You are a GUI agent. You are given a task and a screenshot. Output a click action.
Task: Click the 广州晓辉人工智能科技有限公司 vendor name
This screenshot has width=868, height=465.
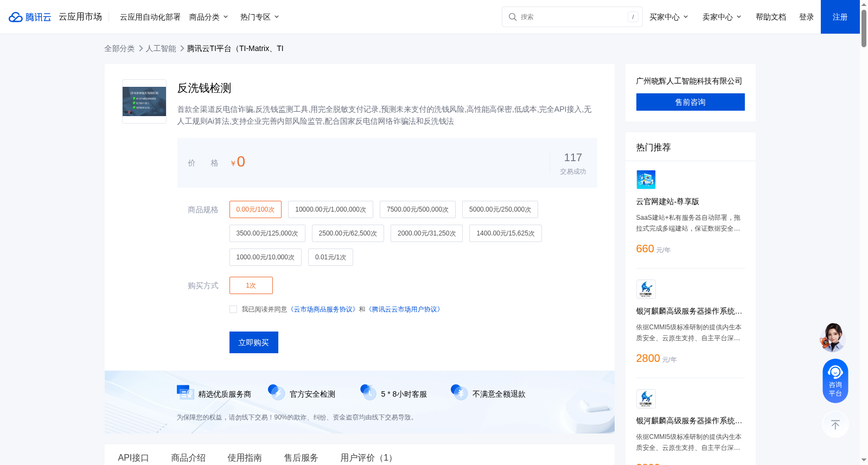pos(689,81)
